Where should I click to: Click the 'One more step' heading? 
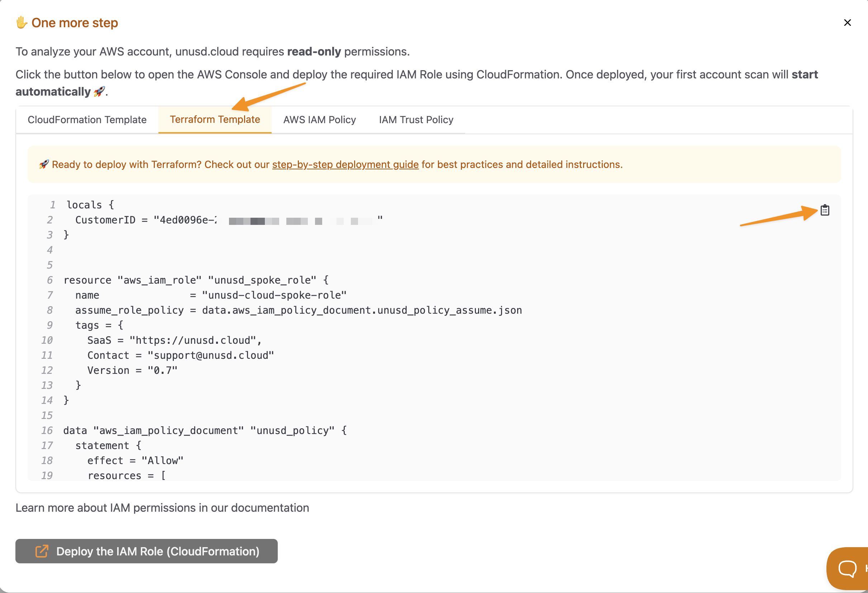(75, 23)
